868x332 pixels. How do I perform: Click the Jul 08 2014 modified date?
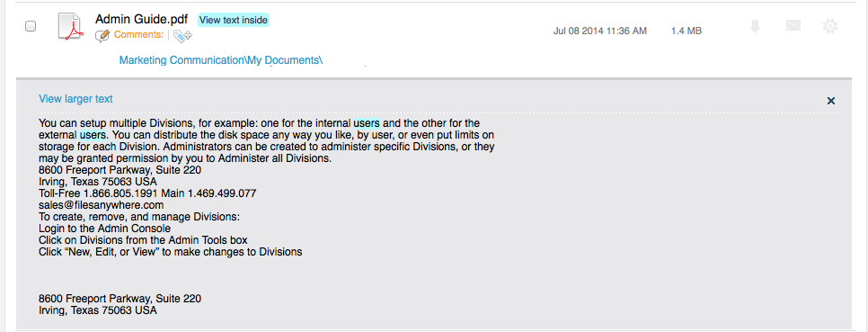tap(599, 31)
